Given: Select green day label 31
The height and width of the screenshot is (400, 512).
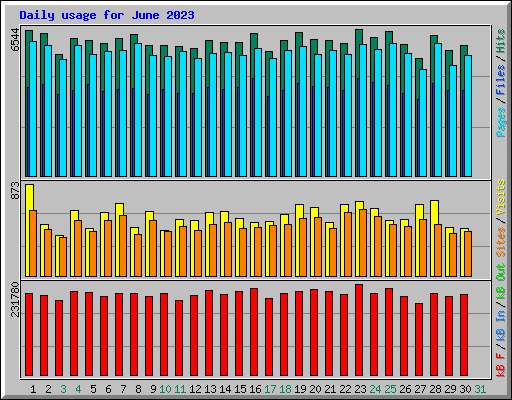Looking at the screenshot, I should (x=480, y=389).
